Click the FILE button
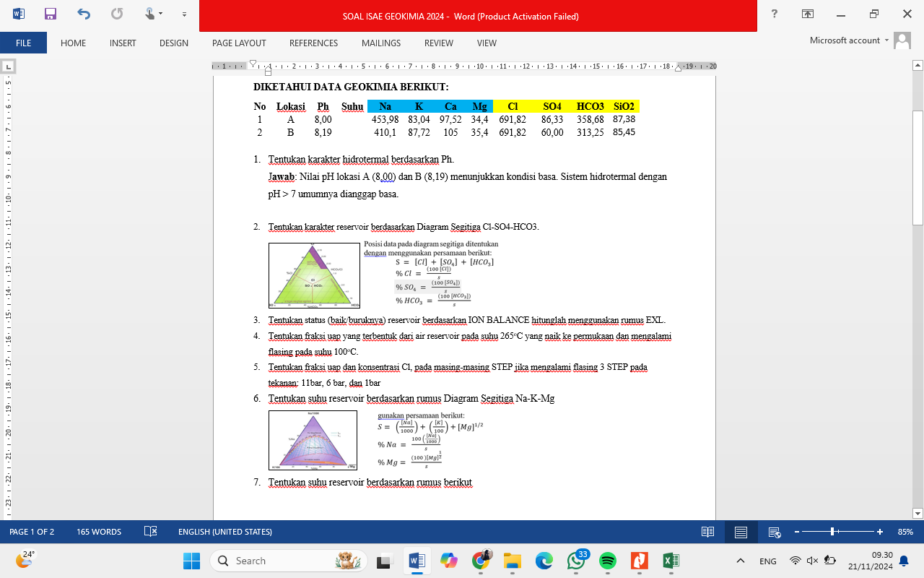 pyautogui.click(x=23, y=43)
